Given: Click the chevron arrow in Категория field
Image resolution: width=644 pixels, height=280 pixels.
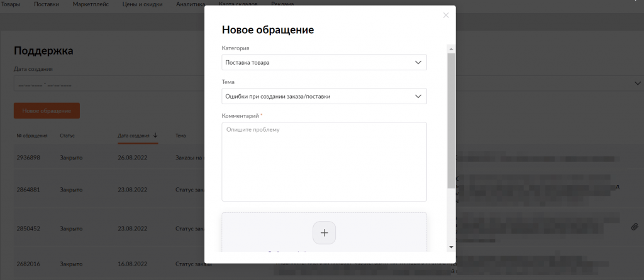Looking at the screenshot, I should [418, 63].
